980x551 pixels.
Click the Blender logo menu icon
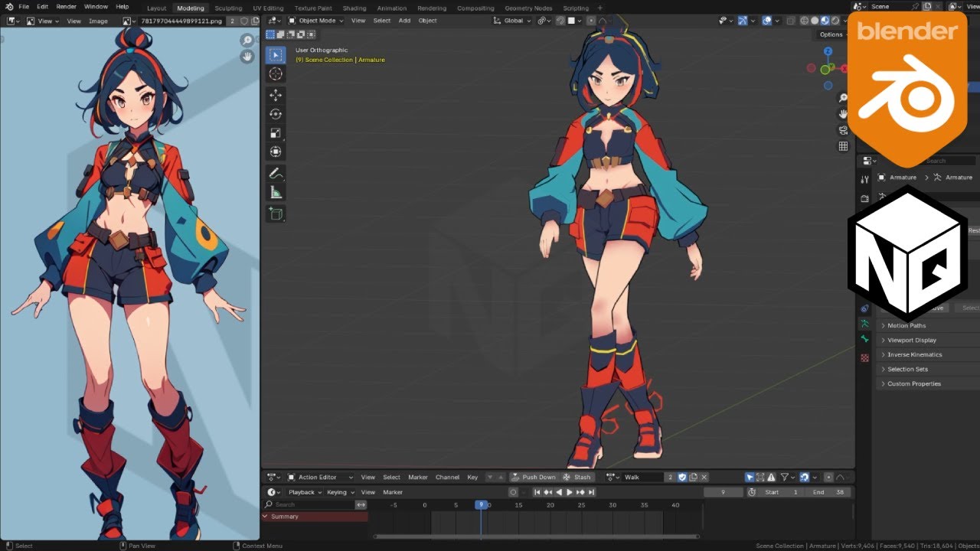coord(8,7)
